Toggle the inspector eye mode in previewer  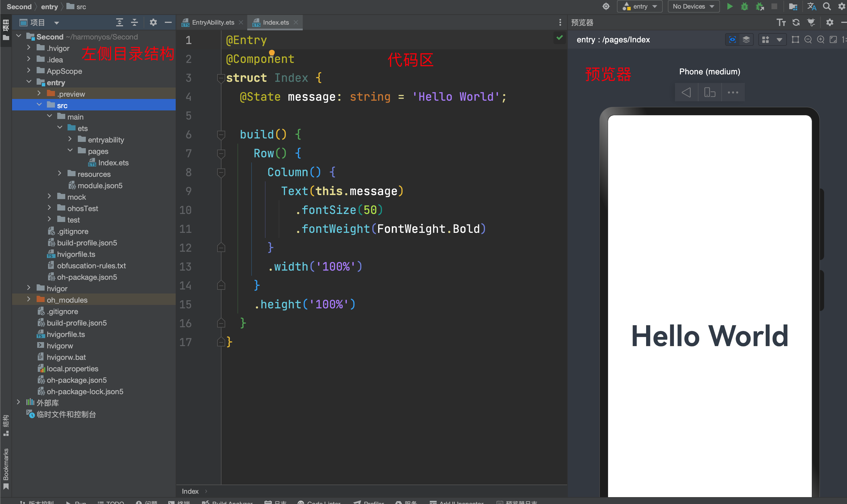tap(732, 40)
